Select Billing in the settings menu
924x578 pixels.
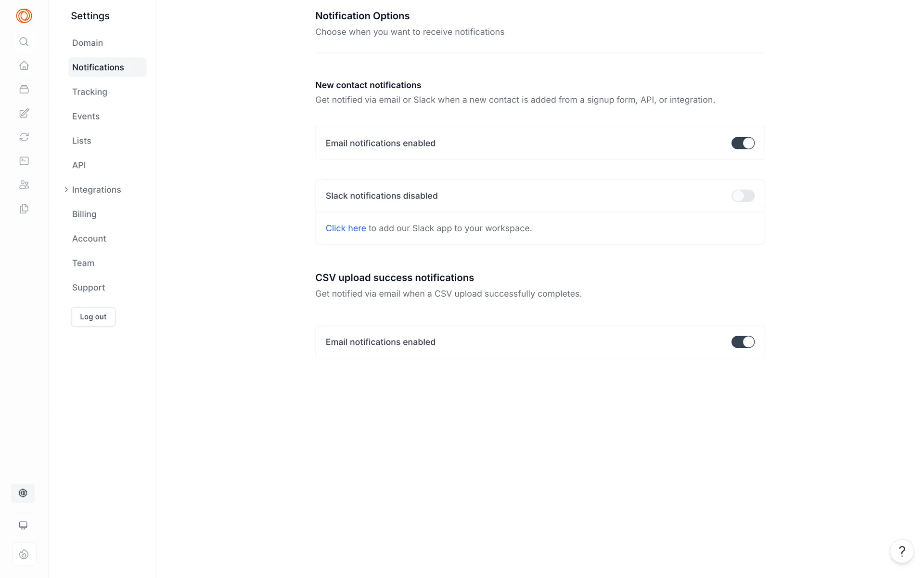pos(84,214)
